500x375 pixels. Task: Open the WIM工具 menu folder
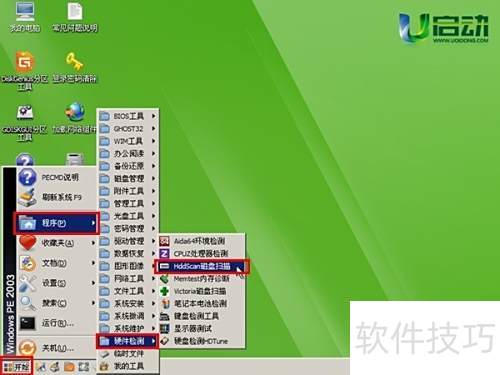128,141
